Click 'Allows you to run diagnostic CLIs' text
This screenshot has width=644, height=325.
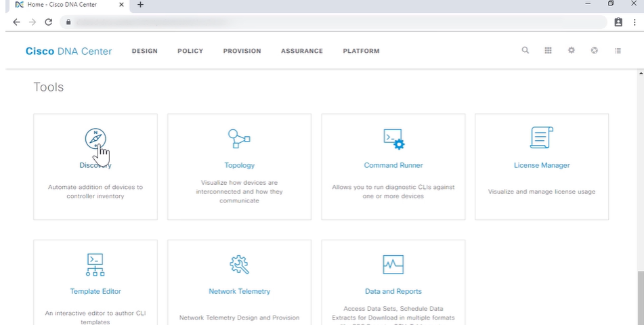[x=393, y=192]
